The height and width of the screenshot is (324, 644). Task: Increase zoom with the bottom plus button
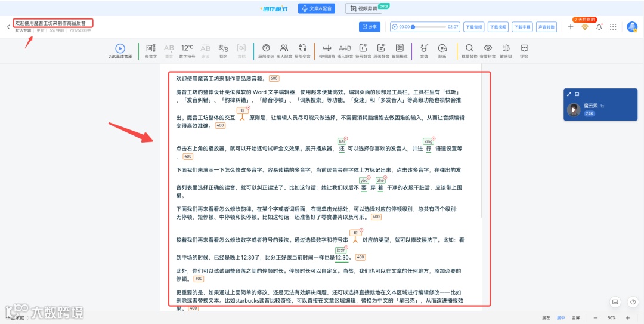[x=627, y=318]
